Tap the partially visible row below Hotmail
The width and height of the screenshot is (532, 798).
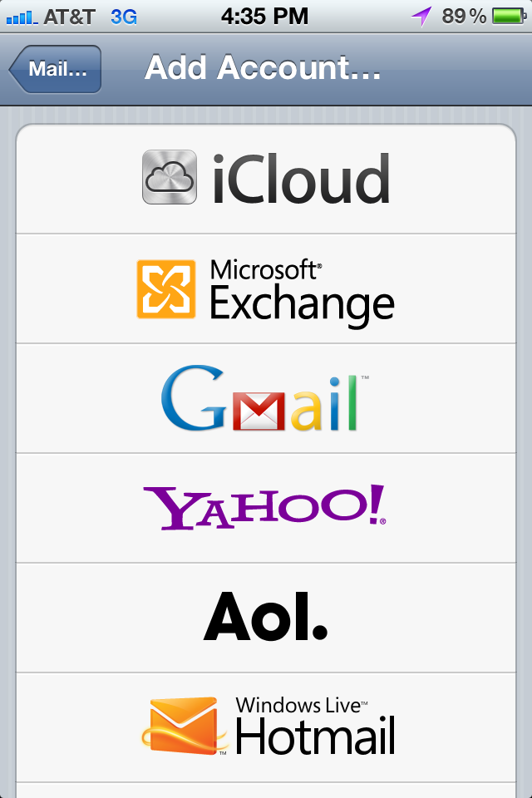[x=266, y=791]
